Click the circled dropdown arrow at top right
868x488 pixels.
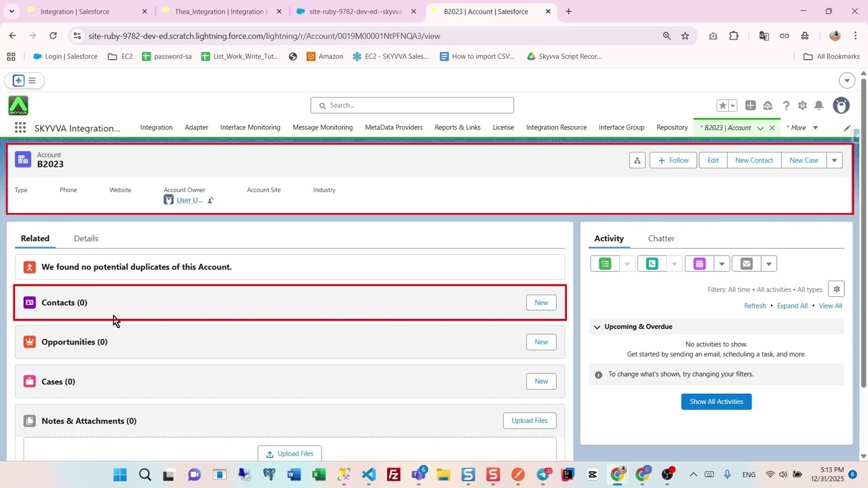click(846, 81)
